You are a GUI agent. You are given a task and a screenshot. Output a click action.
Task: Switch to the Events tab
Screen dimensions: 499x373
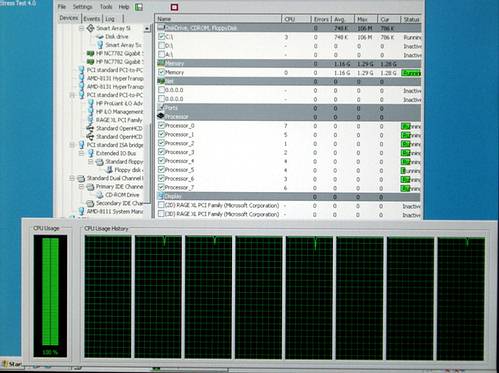click(92, 19)
